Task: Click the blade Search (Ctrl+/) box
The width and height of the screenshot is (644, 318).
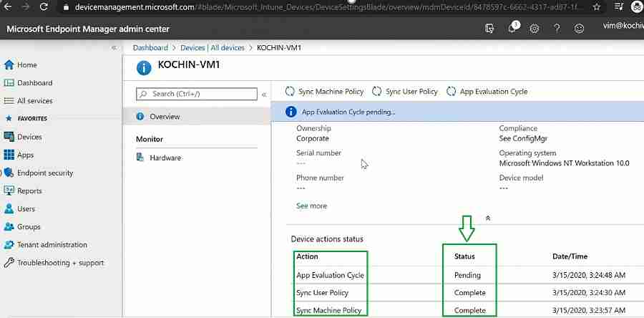Action: (x=197, y=94)
